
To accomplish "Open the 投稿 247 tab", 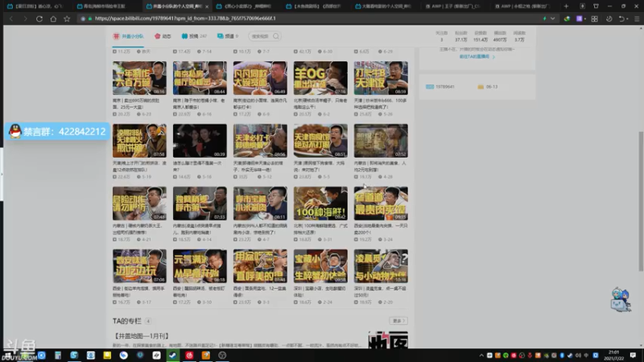I will [194, 36].
